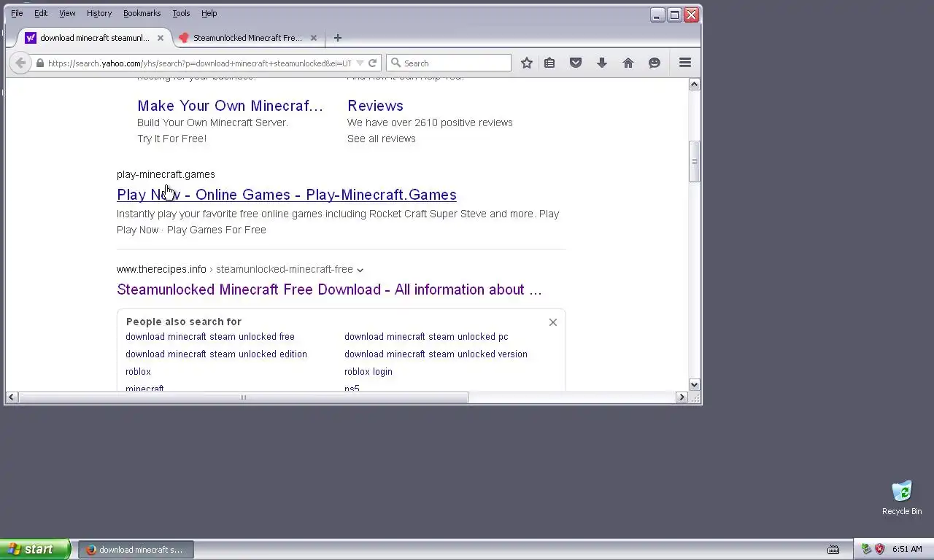Open the Downloads arrow icon
The image size is (934, 560).
click(x=602, y=63)
